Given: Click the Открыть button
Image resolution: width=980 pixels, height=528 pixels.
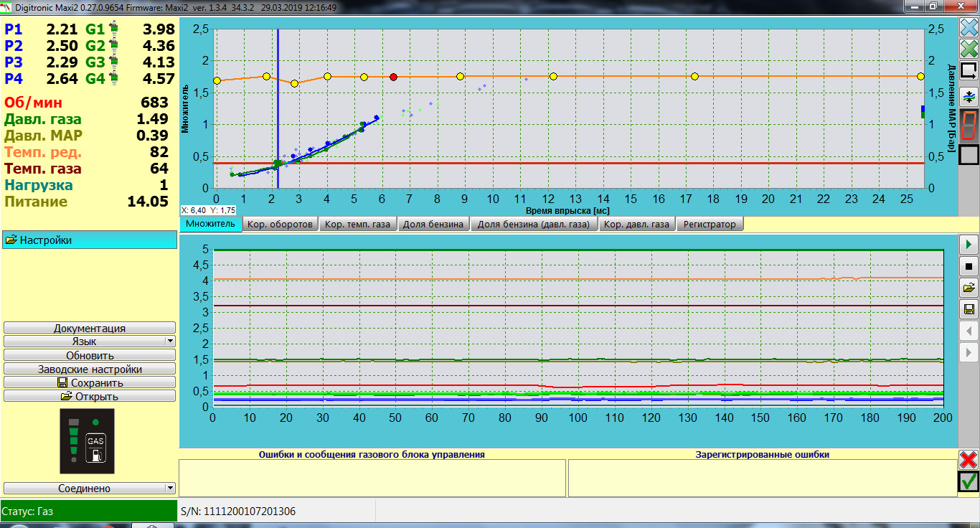Looking at the screenshot, I should (90, 396).
